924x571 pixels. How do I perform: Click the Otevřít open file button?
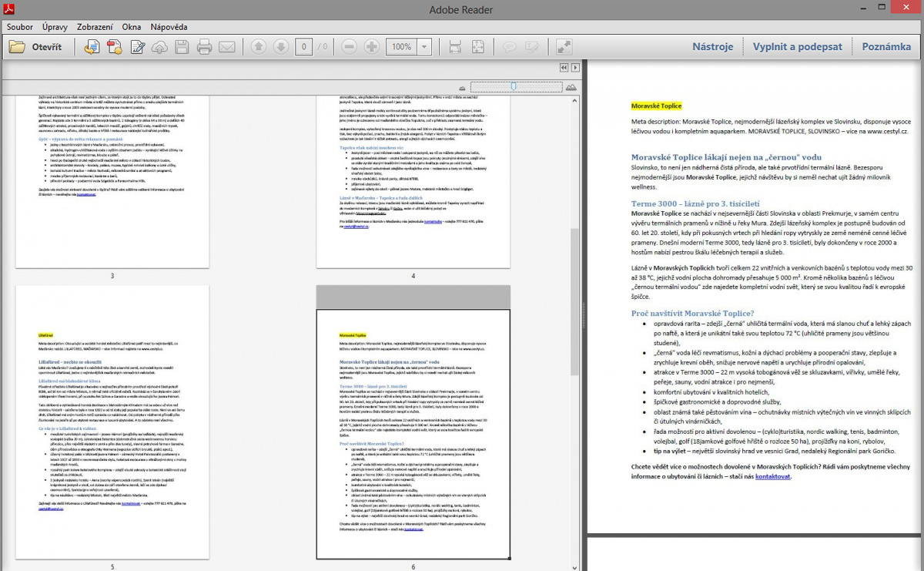[35, 46]
